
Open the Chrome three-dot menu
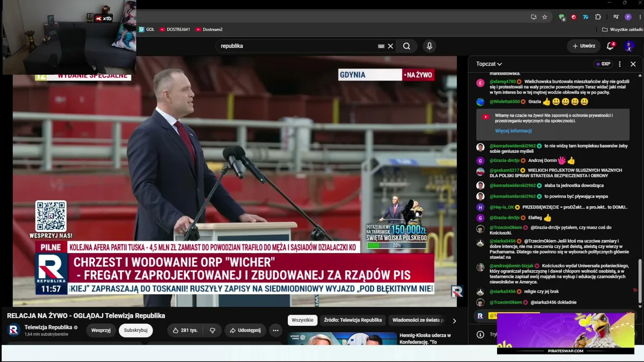click(639, 17)
